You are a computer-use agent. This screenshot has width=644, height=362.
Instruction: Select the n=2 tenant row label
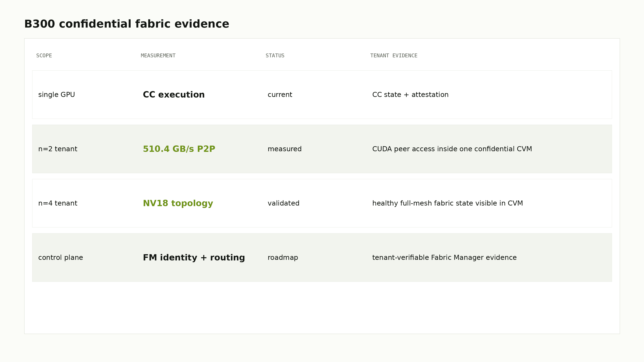click(58, 149)
